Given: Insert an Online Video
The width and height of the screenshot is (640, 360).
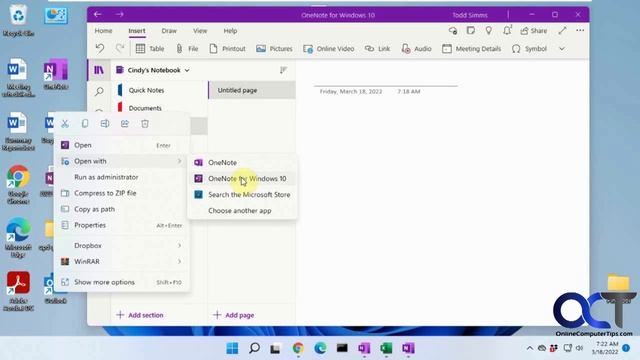Looking at the screenshot, I should coord(329,49).
